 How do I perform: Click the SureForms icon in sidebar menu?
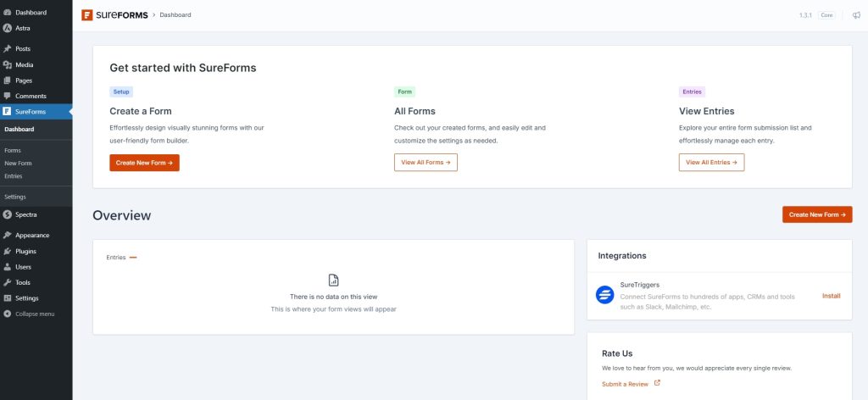tap(7, 111)
